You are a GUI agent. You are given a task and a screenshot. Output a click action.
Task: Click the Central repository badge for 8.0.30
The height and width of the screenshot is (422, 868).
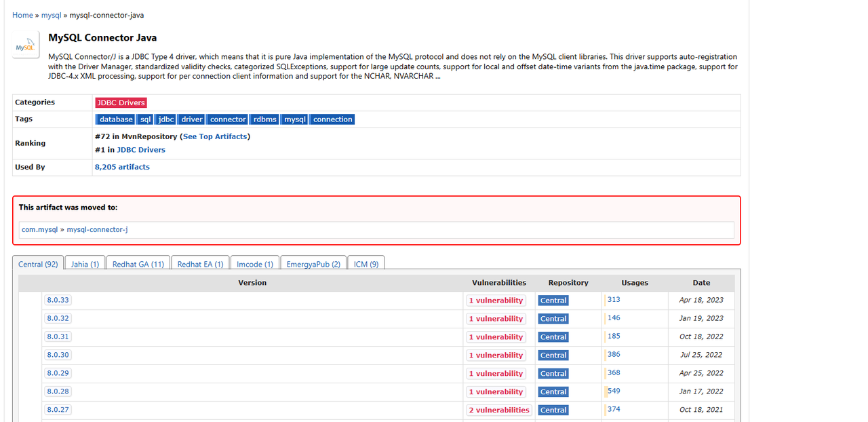coord(553,355)
